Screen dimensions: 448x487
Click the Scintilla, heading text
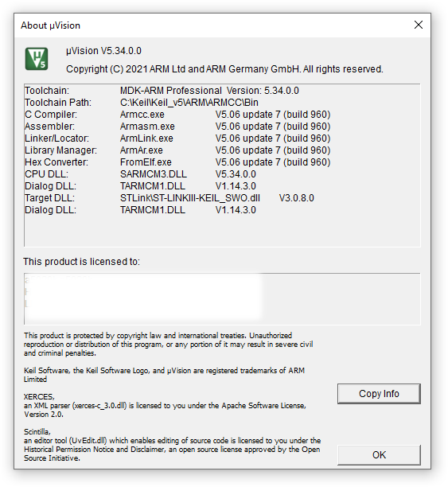37,432
